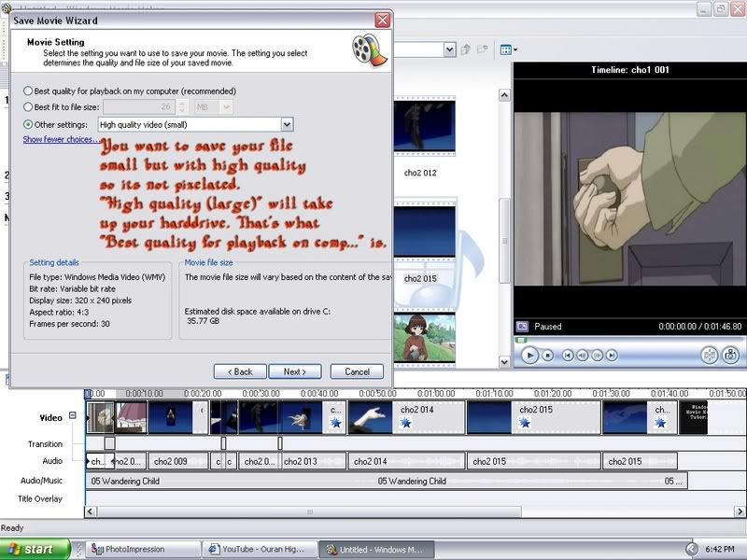Open the Views menu icon in toolbar
The height and width of the screenshot is (560, 747).
pyautogui.click(x=508, y=49)
